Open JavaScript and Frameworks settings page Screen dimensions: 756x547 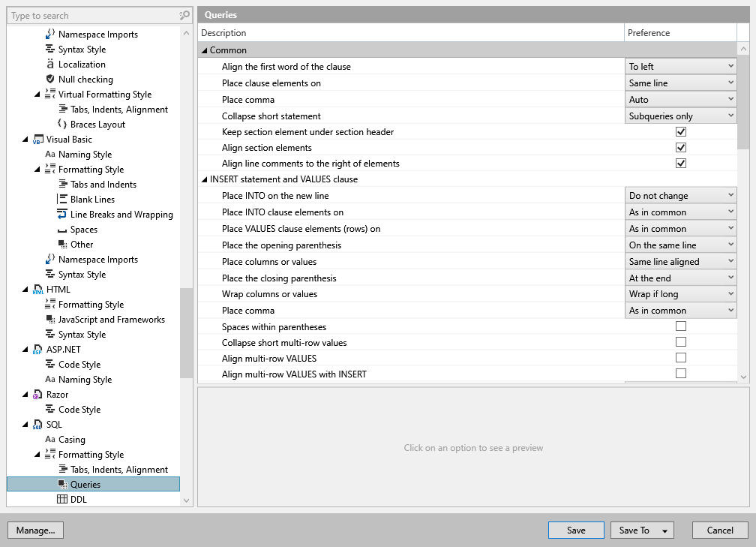point(111,320)
